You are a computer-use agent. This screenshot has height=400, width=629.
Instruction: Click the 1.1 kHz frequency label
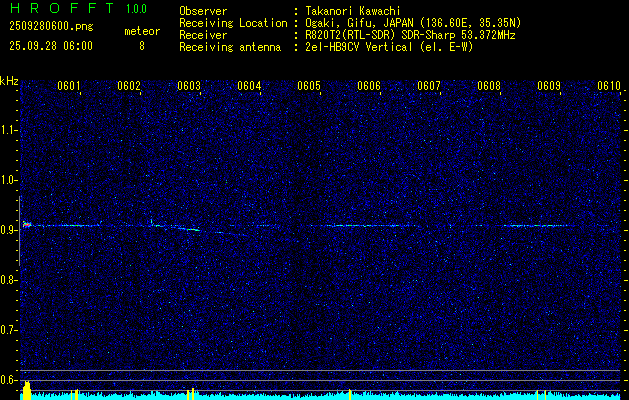(x=8, y=130)
